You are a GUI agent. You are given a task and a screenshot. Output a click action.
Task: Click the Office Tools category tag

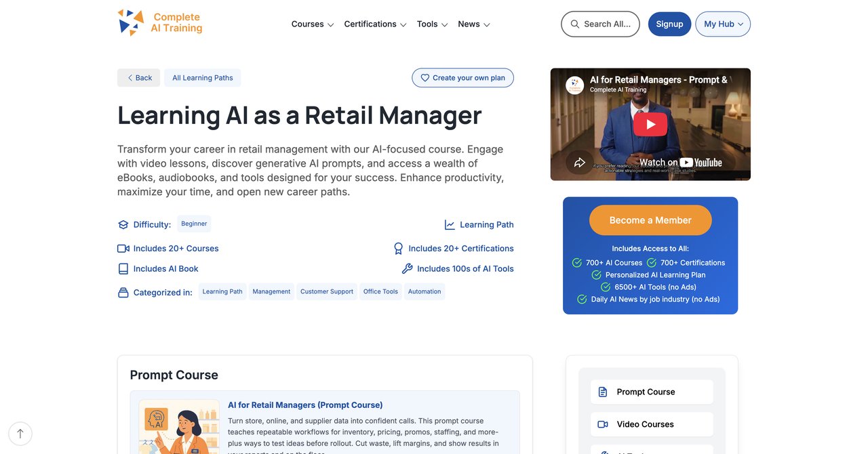pyautogui.click(x=380, y=292)
